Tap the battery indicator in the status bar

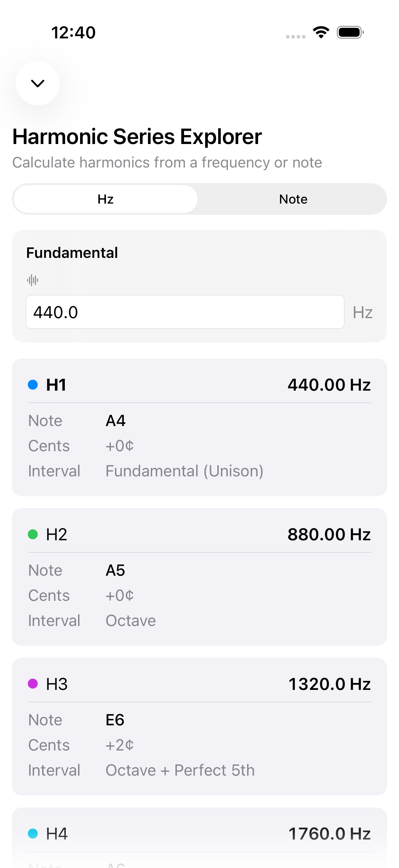[349, 32]
